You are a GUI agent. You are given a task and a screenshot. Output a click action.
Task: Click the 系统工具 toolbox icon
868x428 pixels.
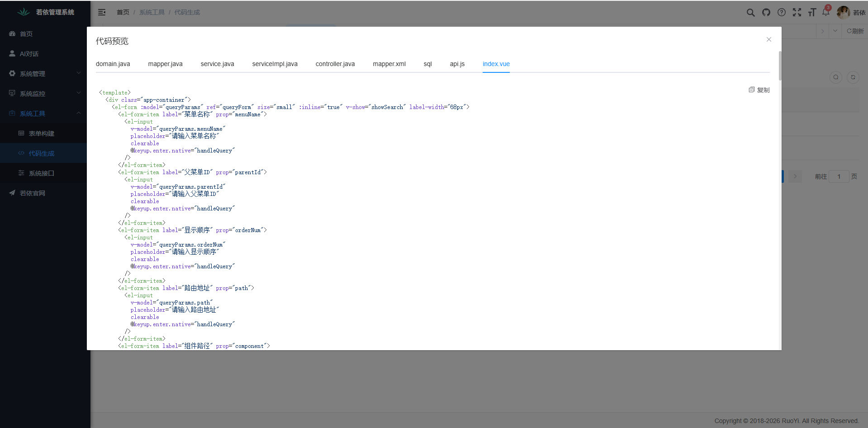click(12, 113)
